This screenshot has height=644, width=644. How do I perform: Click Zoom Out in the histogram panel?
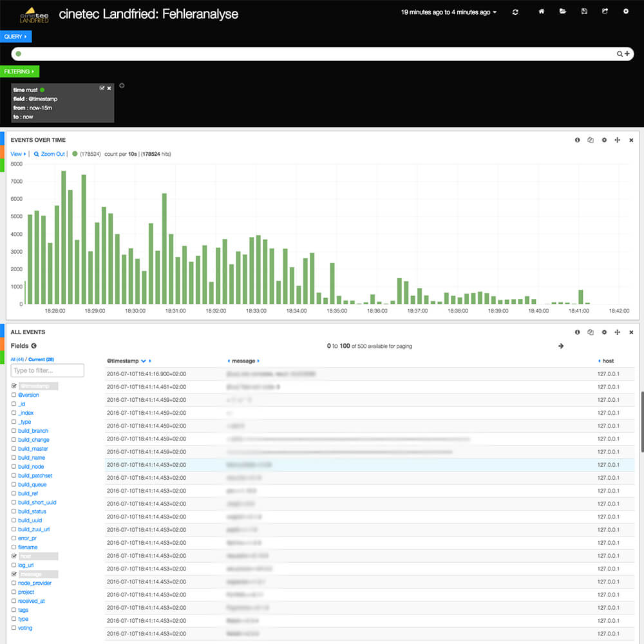click(50, 154)
